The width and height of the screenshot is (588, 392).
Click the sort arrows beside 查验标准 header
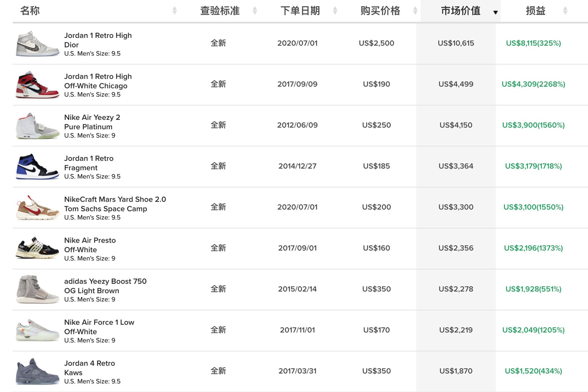coord(254,10)
